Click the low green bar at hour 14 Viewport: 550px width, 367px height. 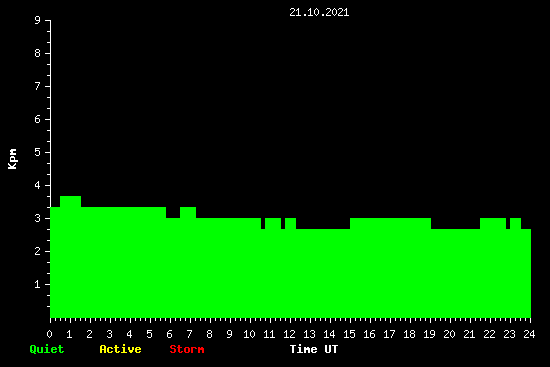pos(323,274)
